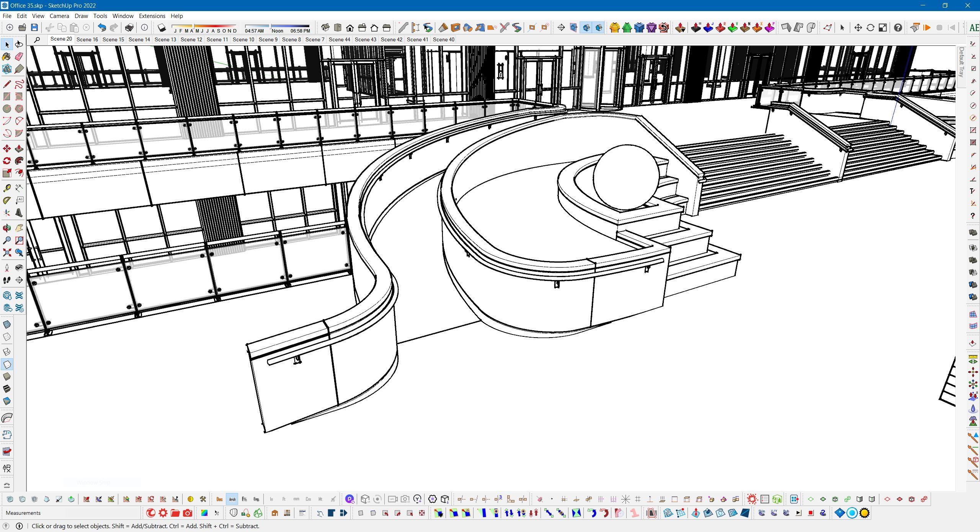Switch to Scene 44 tab
This screenshot has height=532, width=980.
click(x=339, y=39)
